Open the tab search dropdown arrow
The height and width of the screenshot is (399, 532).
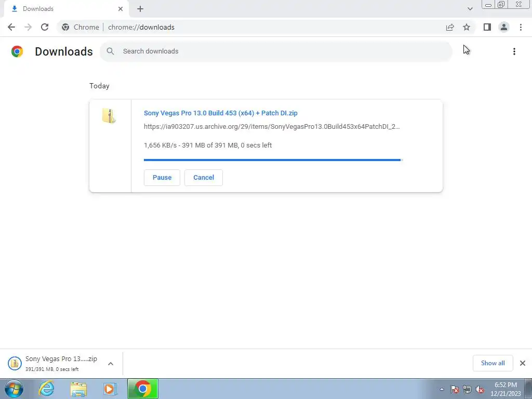[470, 9]
